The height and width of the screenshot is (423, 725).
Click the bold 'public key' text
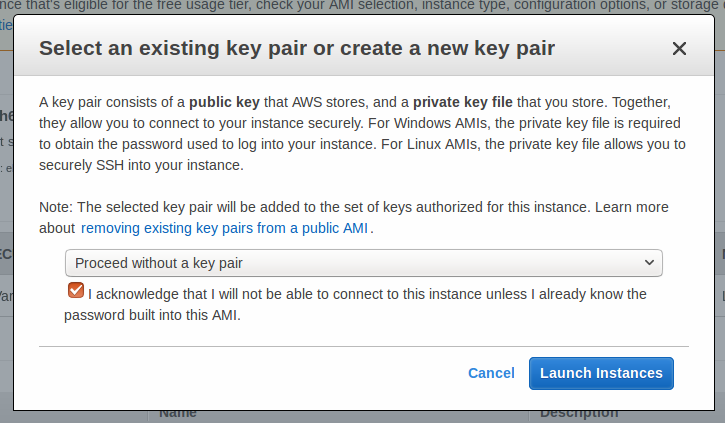pyautogui.click(x=226, y=103)
